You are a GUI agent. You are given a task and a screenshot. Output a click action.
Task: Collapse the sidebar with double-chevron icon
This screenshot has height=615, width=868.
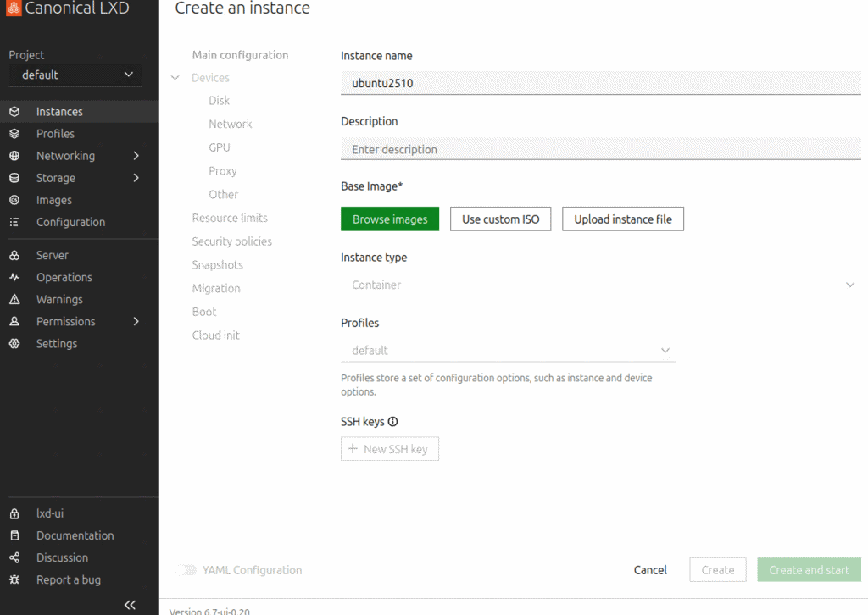(x=130, y=604)
